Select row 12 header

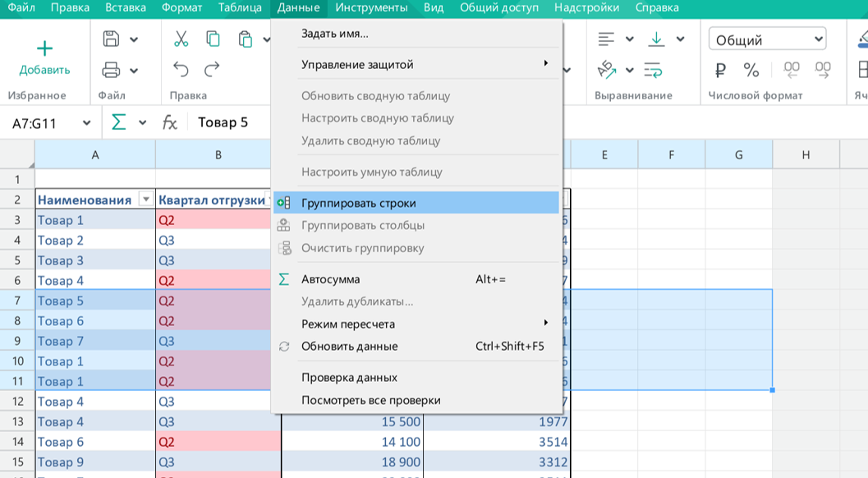(x=17, y=402)
